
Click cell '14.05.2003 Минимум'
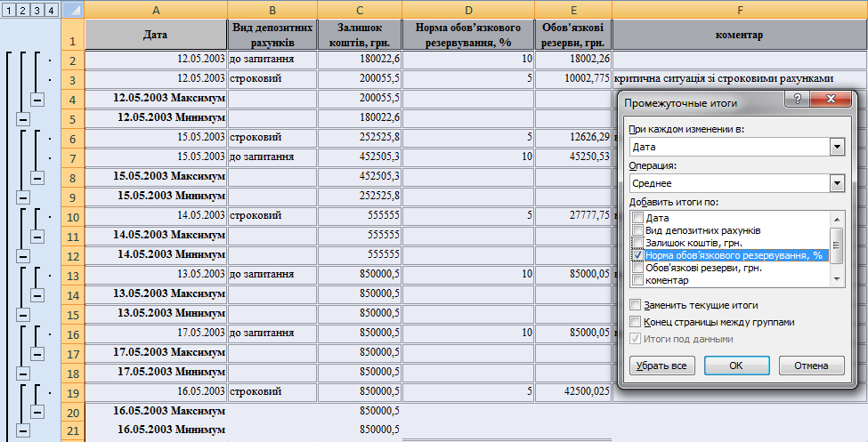point(156,254)
